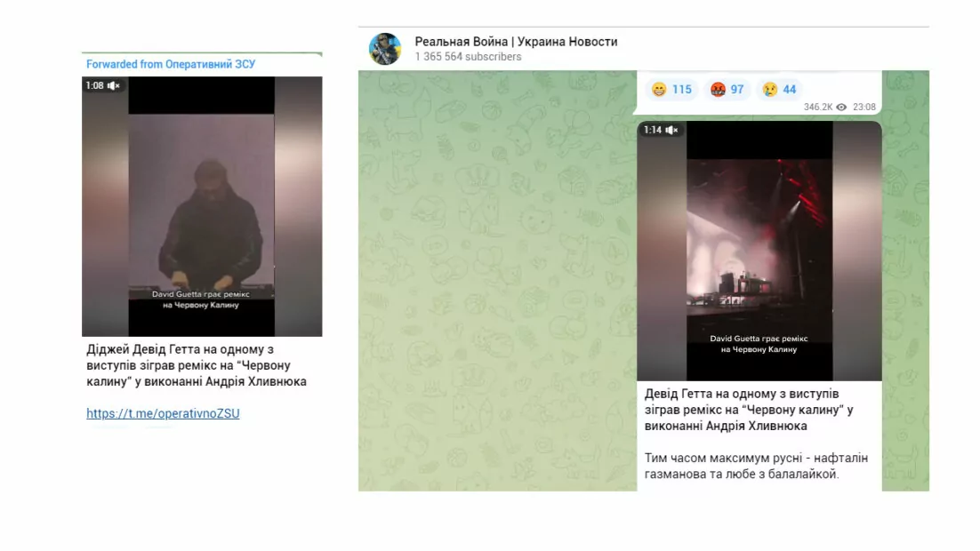The height and width of the screenshot is (551, 980).
Task: Click right video subtitle 'на Червону Калину'
Action: 759,350
